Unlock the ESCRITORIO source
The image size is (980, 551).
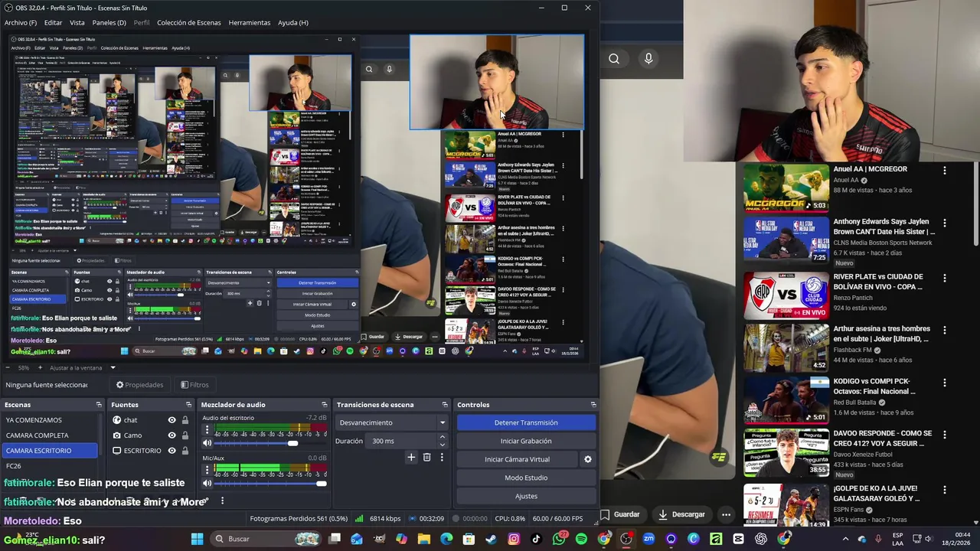[185, 451]
